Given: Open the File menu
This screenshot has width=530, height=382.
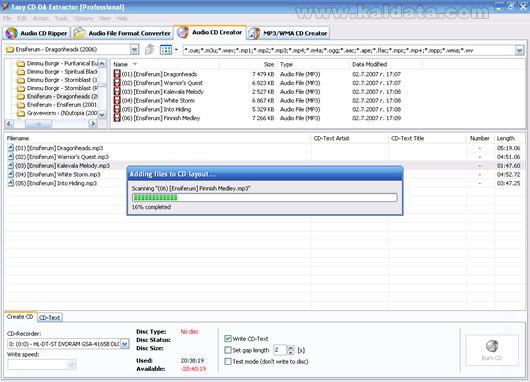Looking at the screenshot, I should 7,18.
